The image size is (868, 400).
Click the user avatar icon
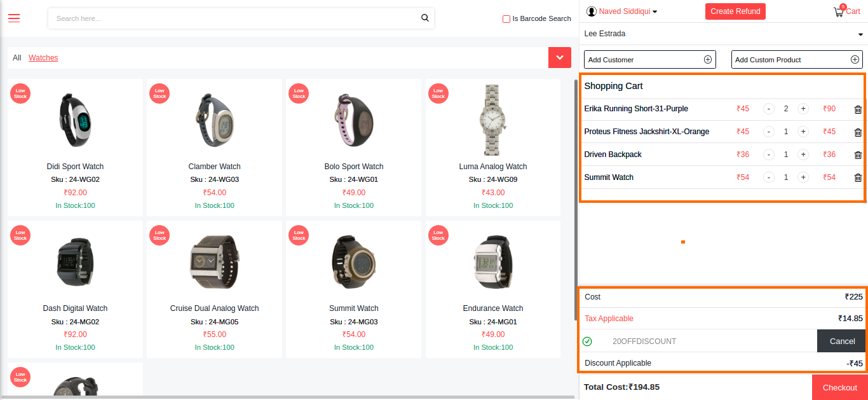[x=592, y=11]
